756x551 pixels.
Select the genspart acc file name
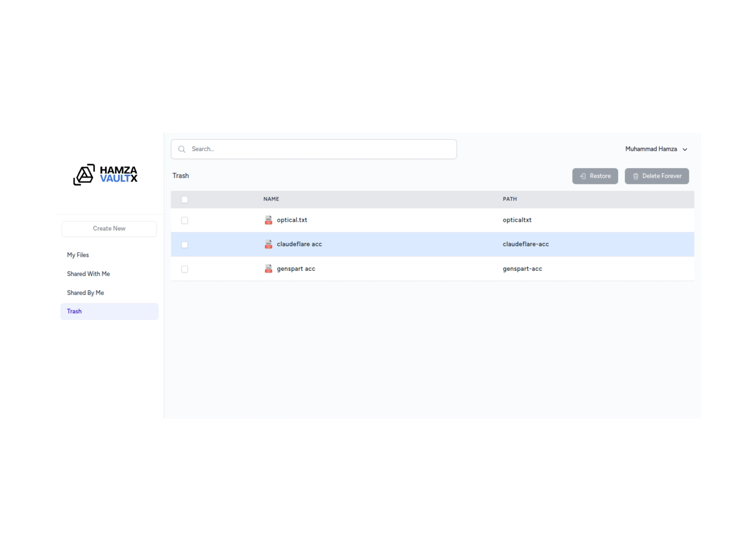296,269
